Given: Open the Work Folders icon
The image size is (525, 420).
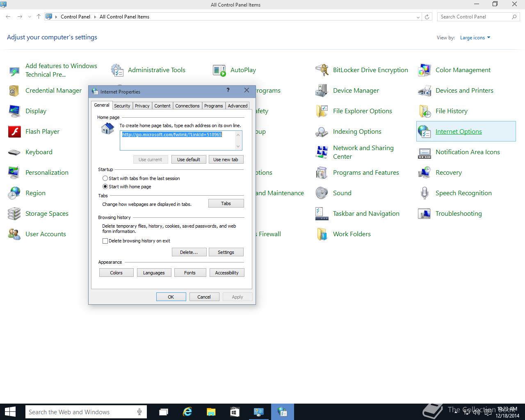Looking at the screenshot, I should (x=322, y=234).
